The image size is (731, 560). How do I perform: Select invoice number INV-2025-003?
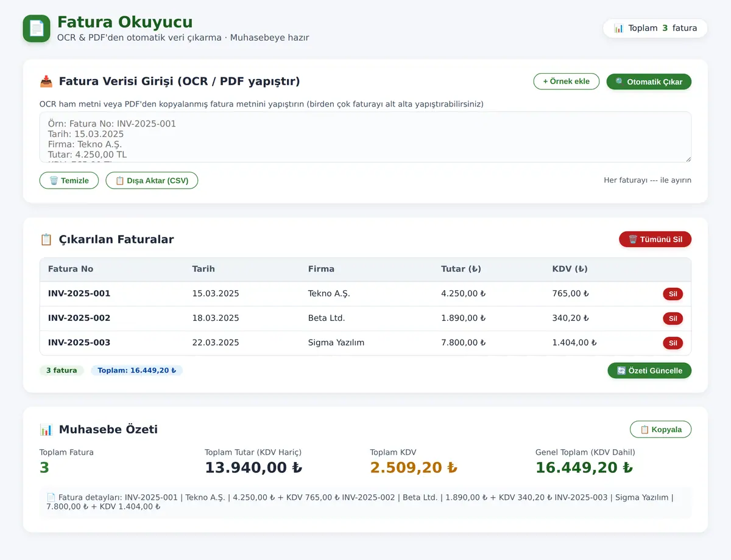(79, 343)
